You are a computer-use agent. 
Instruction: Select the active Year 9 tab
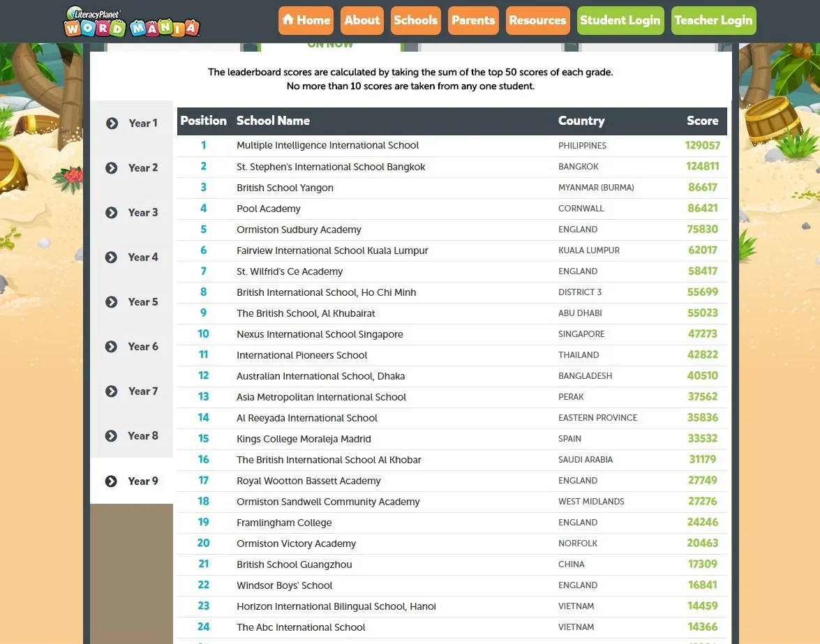132,481
